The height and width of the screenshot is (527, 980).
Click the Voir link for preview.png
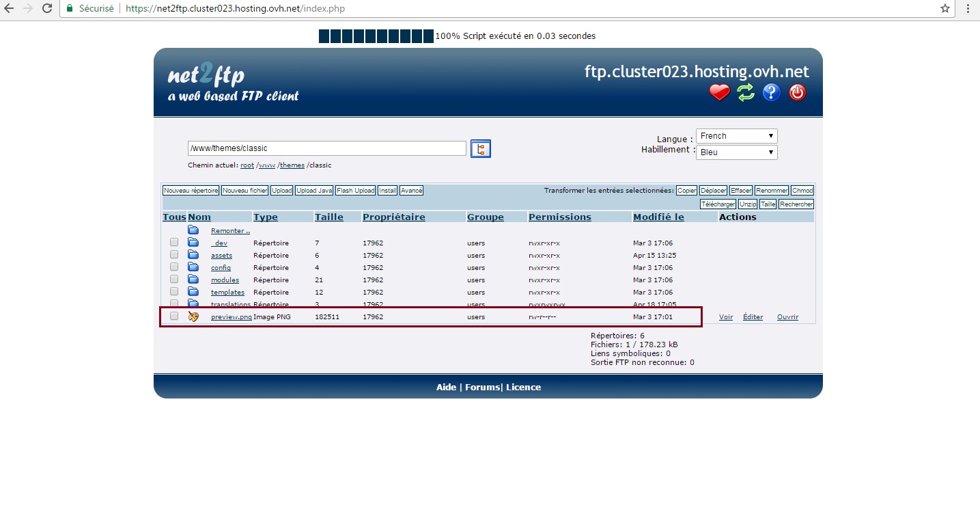726,317
